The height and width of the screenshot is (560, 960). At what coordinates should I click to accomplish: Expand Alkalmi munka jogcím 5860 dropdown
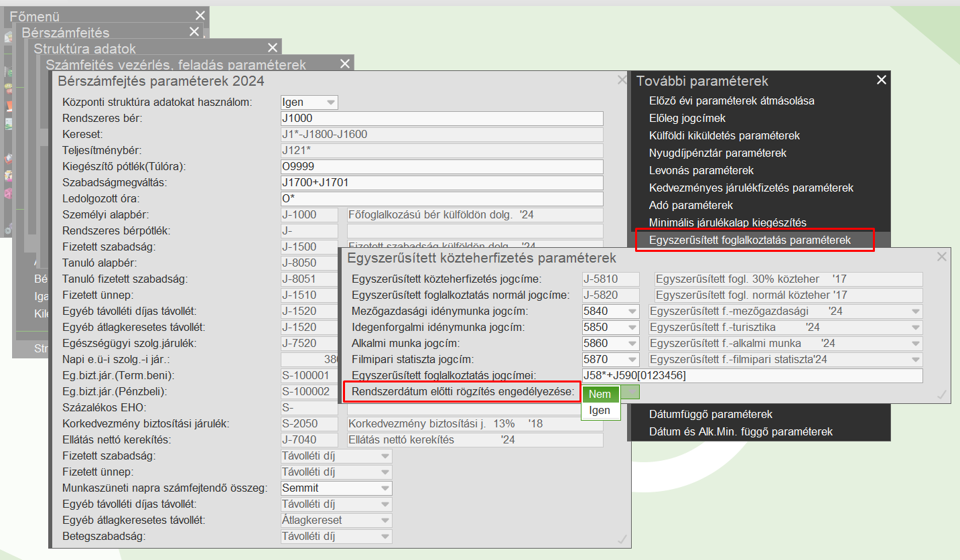click(x=632, y=344)
